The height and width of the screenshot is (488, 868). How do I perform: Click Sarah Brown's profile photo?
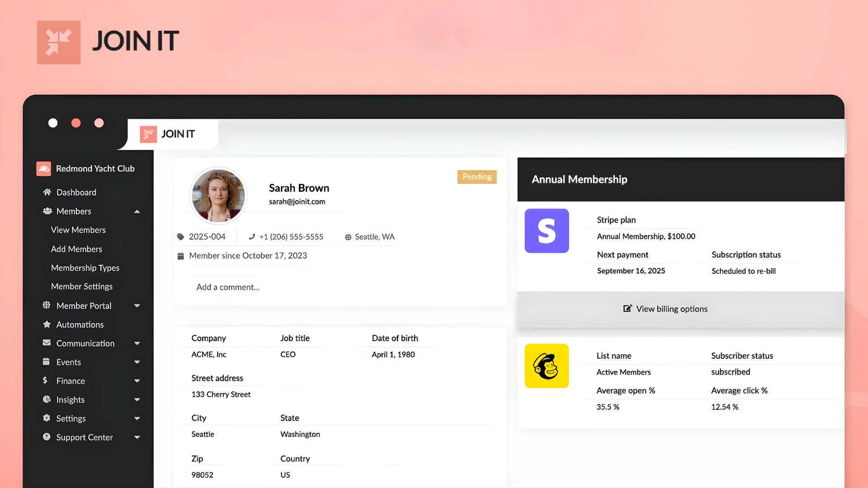(218, 196)
